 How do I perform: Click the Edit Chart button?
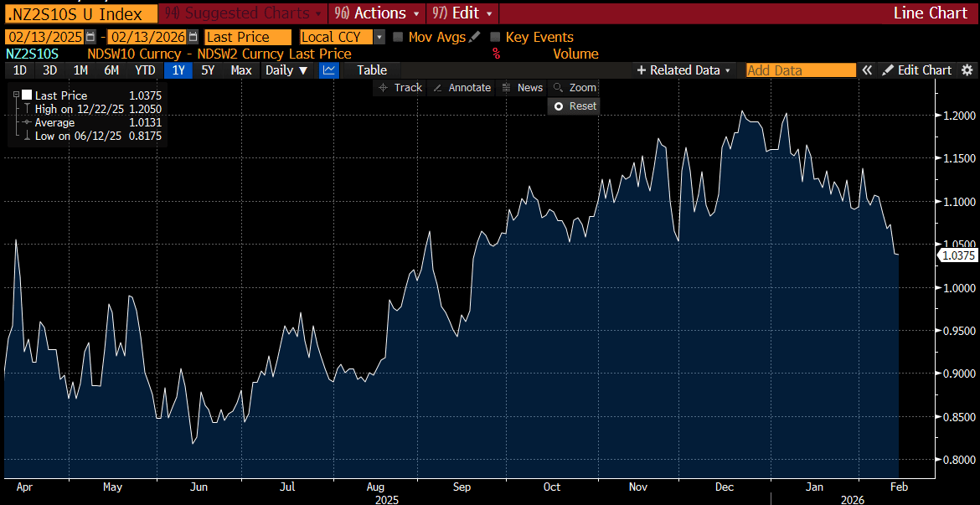click(917, 70)
